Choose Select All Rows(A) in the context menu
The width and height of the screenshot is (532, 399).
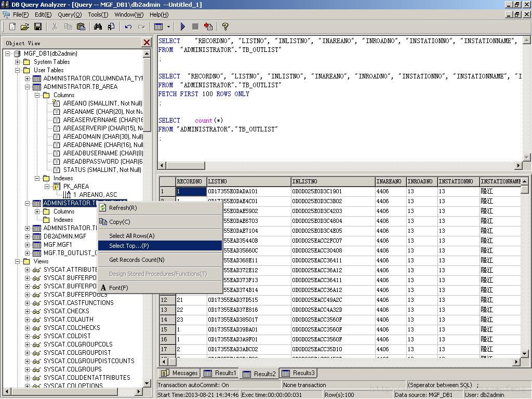point(160,236)
